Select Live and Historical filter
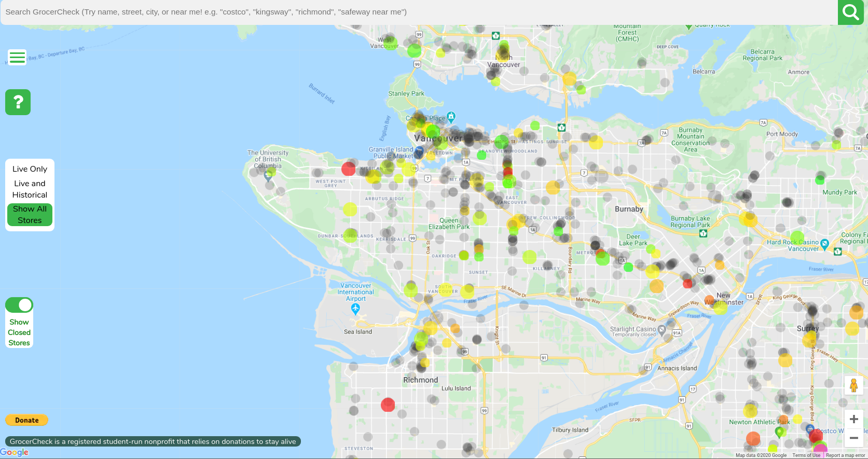868x459 pixels. click(x=30, y=189)
